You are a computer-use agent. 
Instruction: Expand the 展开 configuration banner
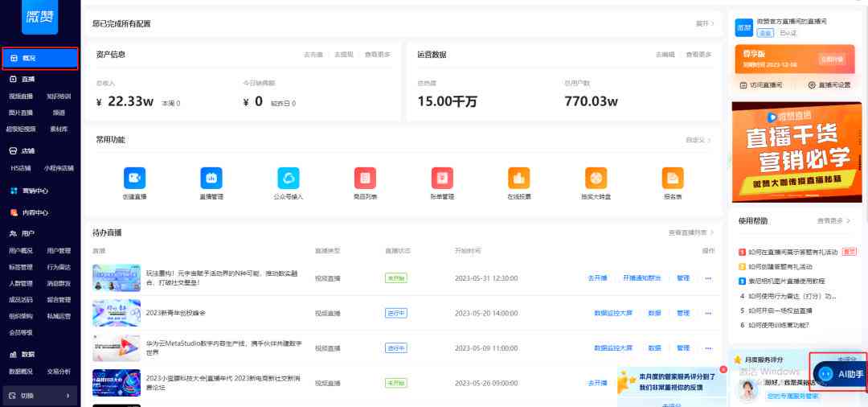point(705,24)
